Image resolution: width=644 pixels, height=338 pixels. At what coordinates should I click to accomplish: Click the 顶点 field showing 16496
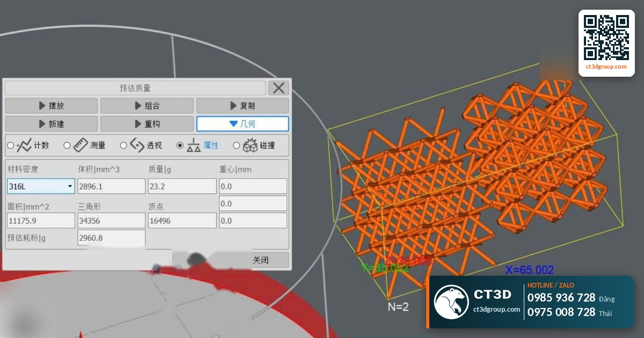tap(182, 221)
